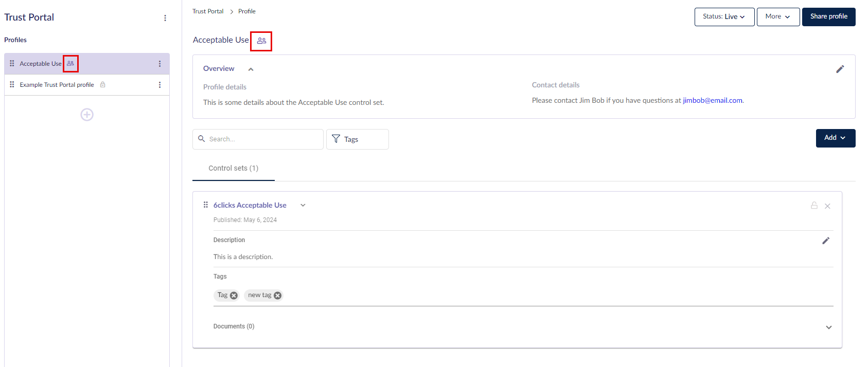Click the Profiles sidebar heading

pos(15,40)
